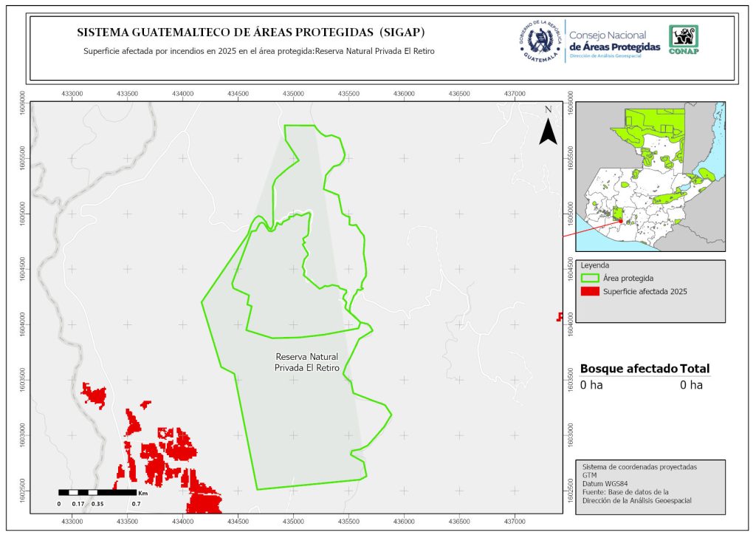Click the Superficie afectada 2025 legend label

tap(645, 292)
